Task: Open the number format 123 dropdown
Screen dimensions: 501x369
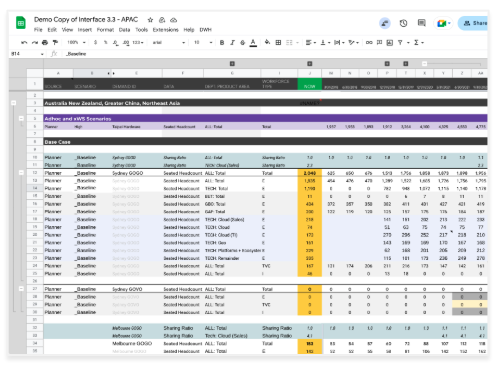Action: click(x=138, y=43)
